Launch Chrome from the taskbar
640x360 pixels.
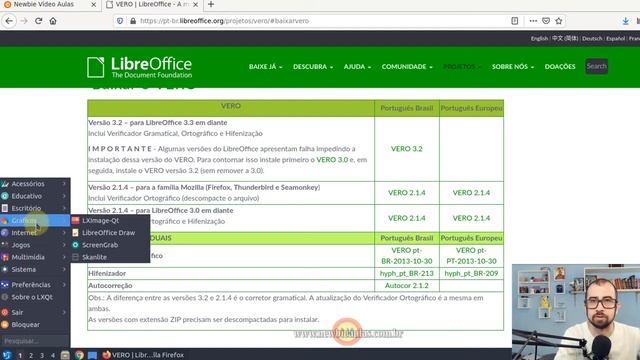pyautogui.click(x=79, y=355)
